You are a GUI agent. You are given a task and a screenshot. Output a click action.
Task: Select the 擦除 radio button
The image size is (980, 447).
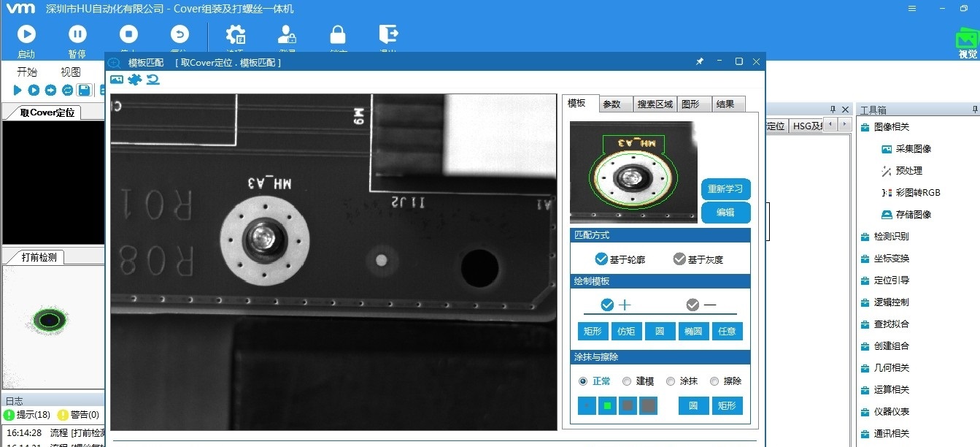(714, 381)
